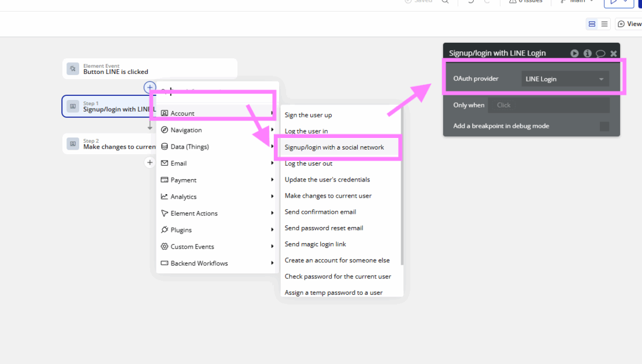
Task: Open the Analytics category in the action menu
Action: [217, 196]
